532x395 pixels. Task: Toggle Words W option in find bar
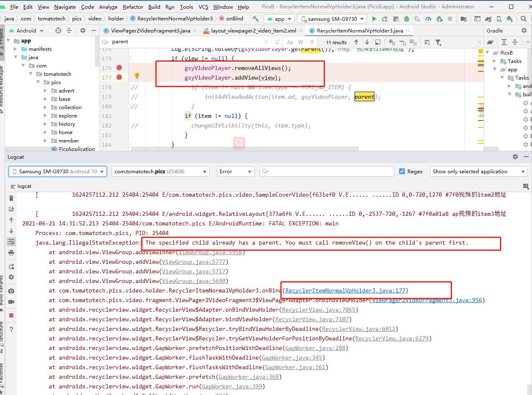pos(301,42)
